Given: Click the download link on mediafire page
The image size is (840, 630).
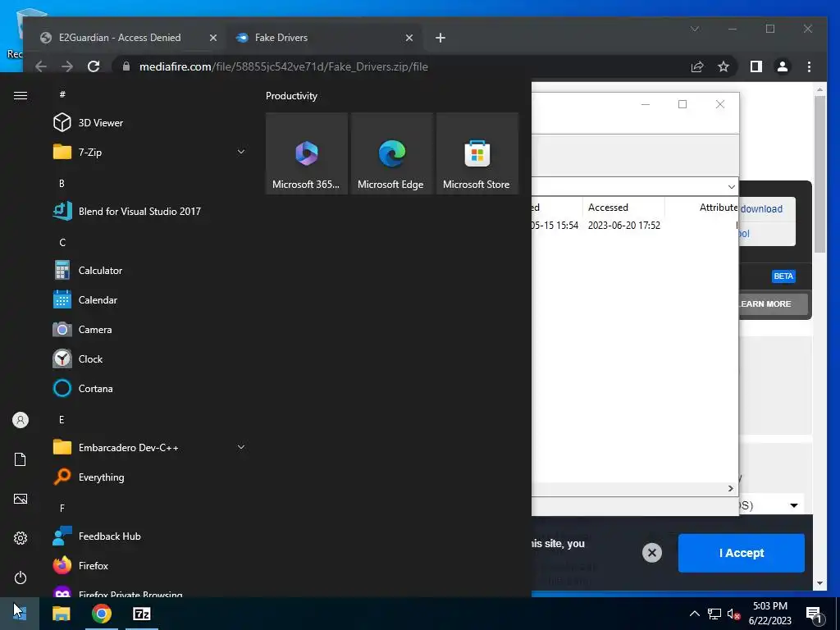Looking at the screenshot, I should coord(761,209).
